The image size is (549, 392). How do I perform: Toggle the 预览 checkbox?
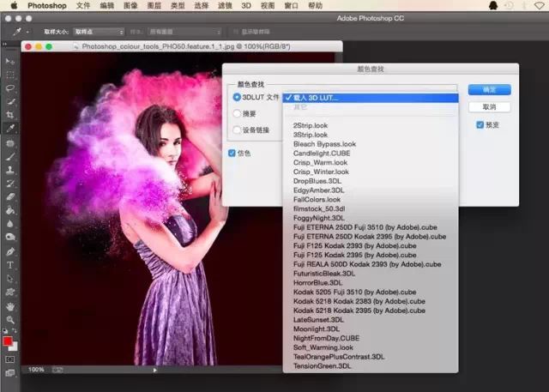tap(480, 124)
